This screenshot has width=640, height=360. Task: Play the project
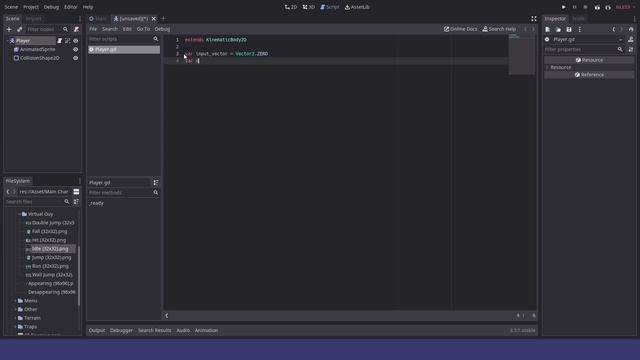(563, 7)
